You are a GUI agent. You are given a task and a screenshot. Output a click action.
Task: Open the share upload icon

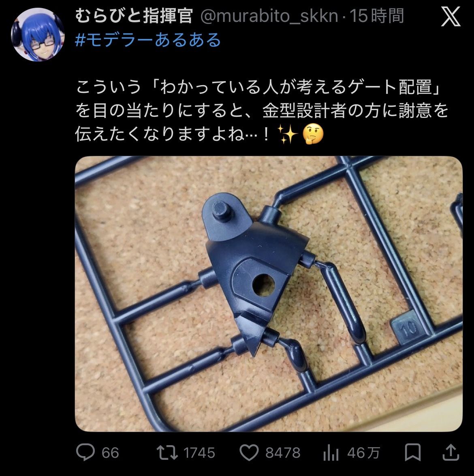[451, 452]
